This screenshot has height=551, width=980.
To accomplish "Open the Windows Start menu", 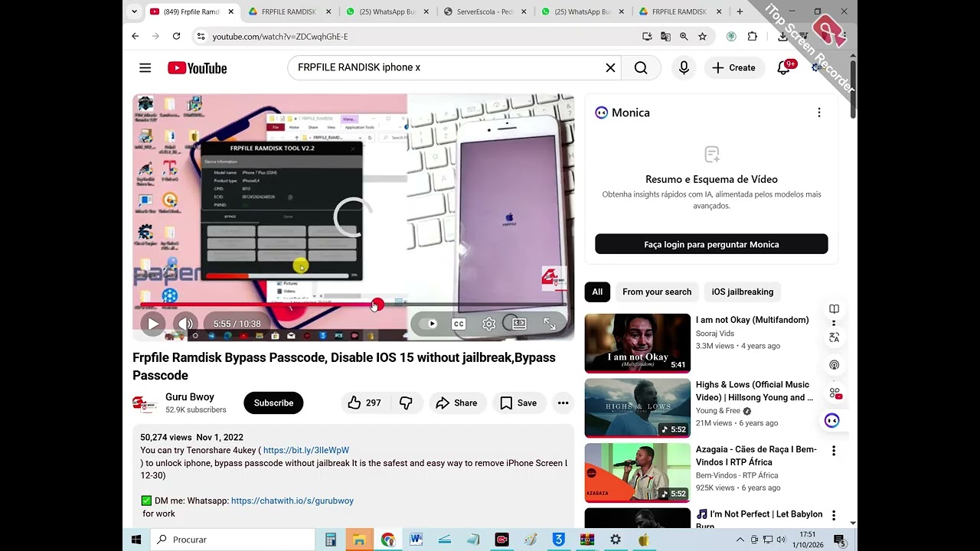I will pyautogui.click(x=136, y=540).
